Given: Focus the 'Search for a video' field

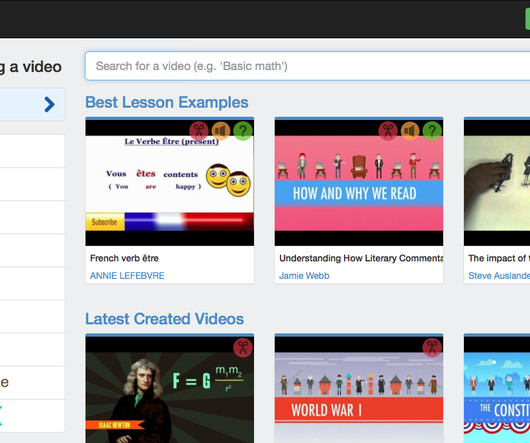Looking at the screenshot, I should [x=307, y=66].
